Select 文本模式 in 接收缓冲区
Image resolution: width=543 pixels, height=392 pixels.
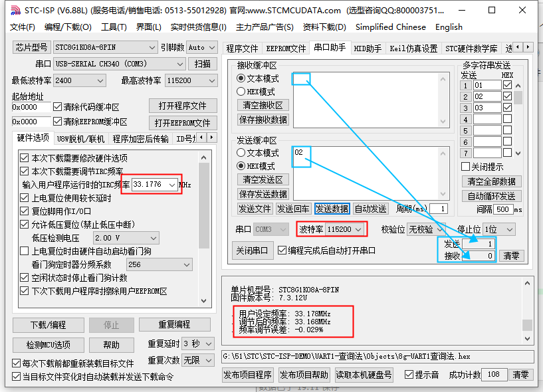pyautogui.click(x=258, y=78)
